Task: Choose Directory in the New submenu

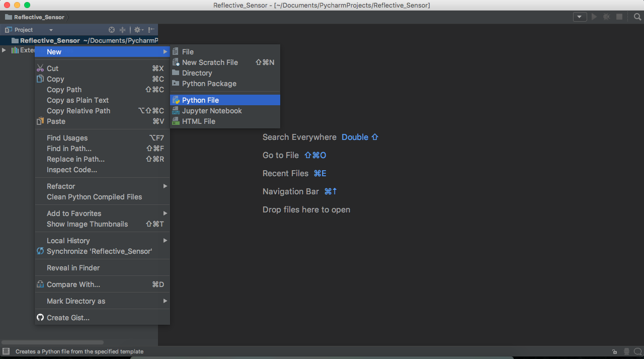Action: [225, 73]
